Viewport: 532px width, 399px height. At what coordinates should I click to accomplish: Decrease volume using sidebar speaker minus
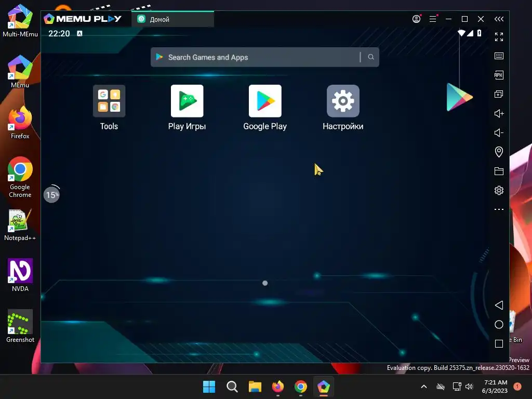499,132
